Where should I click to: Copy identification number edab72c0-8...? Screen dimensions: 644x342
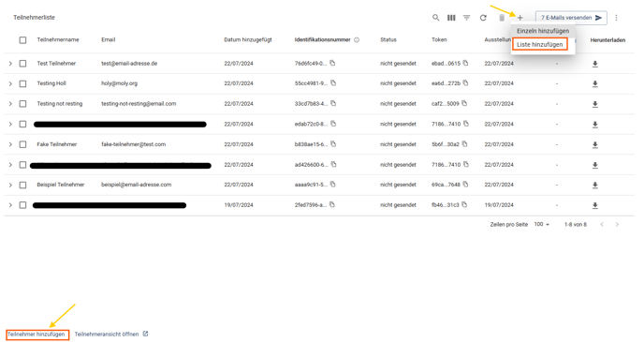[333, 124]
